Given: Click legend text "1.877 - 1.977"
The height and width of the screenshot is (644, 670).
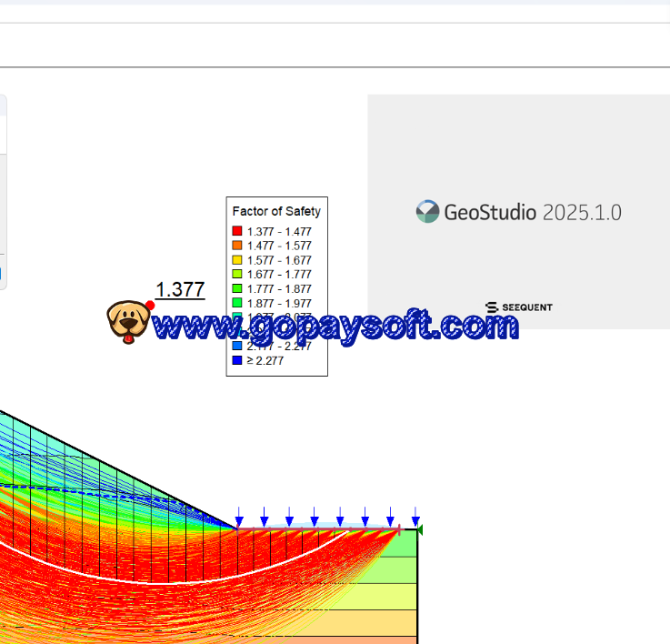Looking at the screenshot, I should (279, 304).
